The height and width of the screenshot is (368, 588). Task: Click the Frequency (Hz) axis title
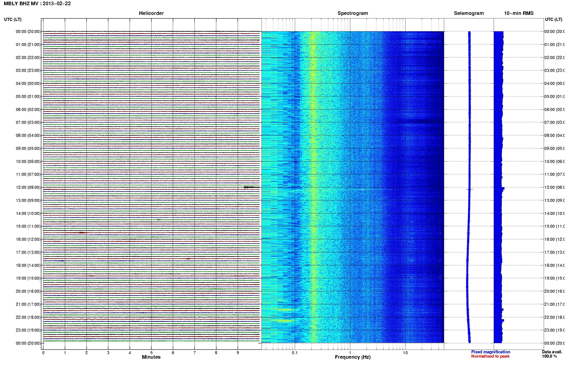[x=353, y=357]
